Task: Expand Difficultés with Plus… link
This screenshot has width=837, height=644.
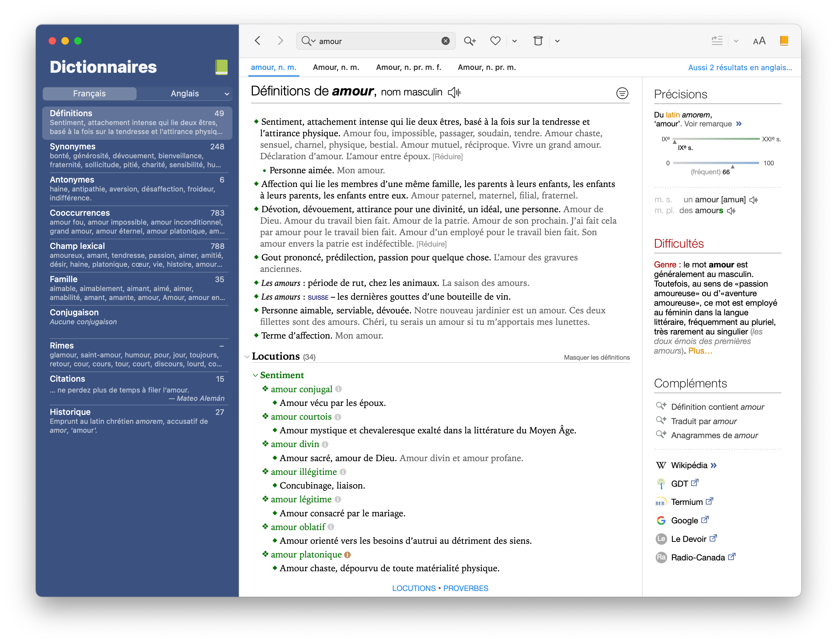Action: pos(700,351)
